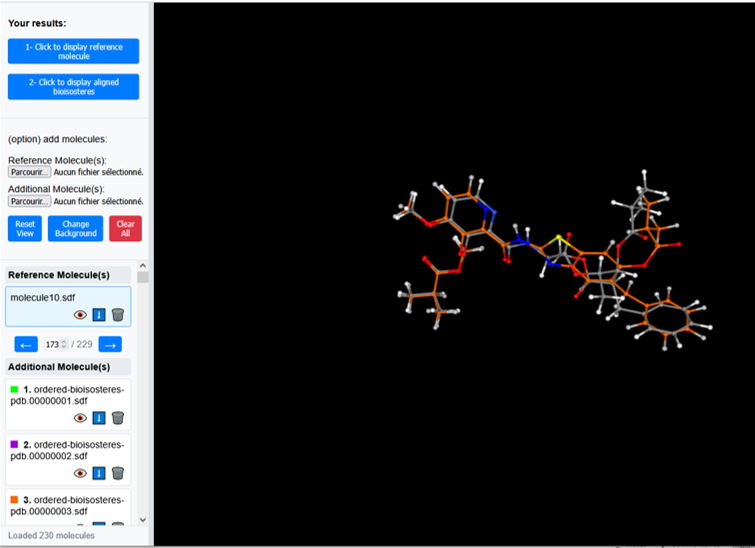Remove bioisostere 2 with trash icon
The image size is (755, 548).
coord(118,473)
